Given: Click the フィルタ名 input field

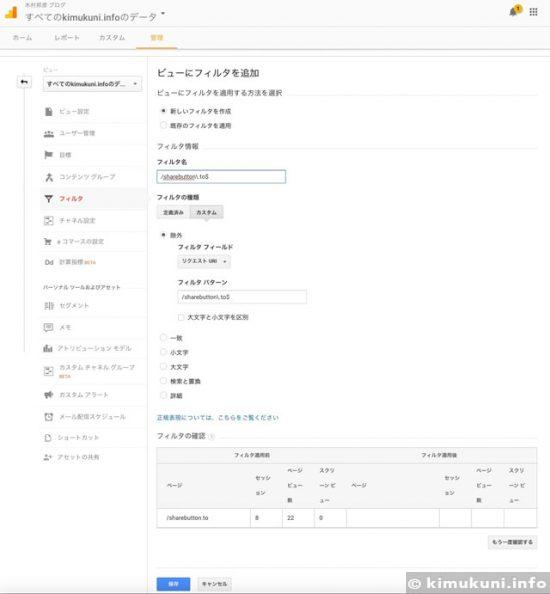Looking at the screenshot, I should point(221,177).
